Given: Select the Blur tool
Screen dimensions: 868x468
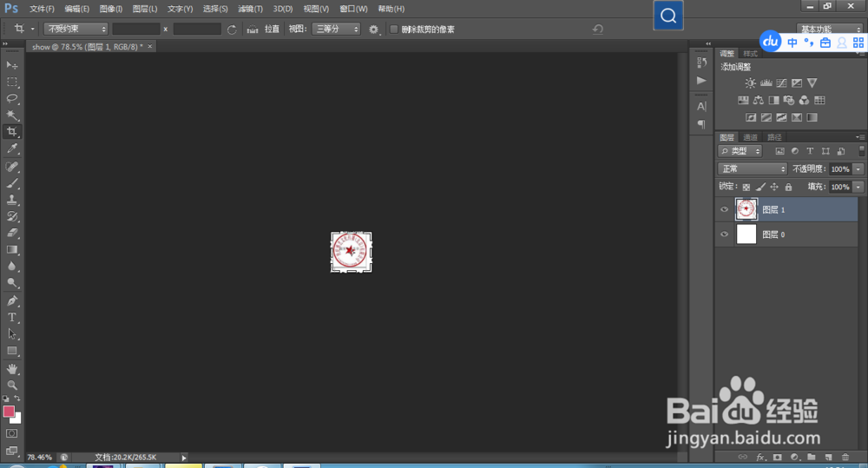Looking at the screenshot, I should [x=11, y=267].
